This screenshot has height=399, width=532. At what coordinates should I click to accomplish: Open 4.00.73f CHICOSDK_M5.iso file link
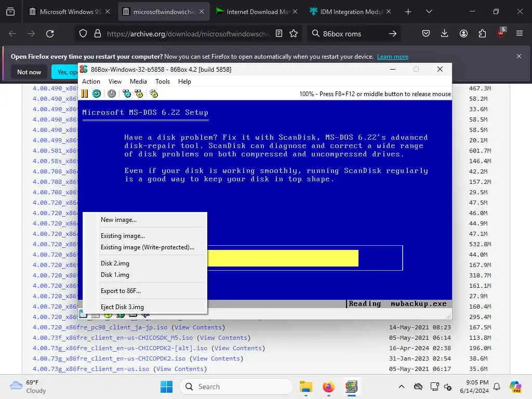[x=113, y=338]
